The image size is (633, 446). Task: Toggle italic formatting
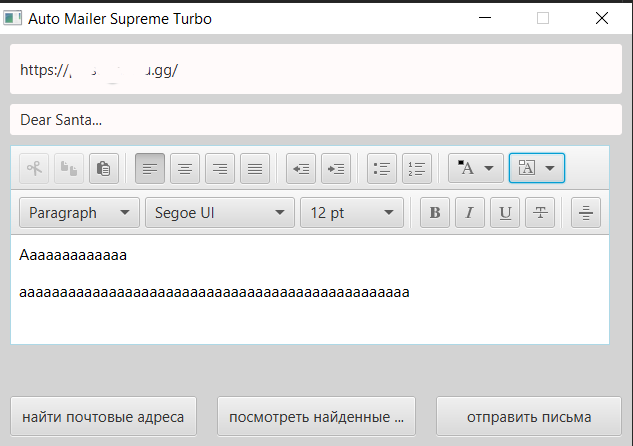pos(470,213)
